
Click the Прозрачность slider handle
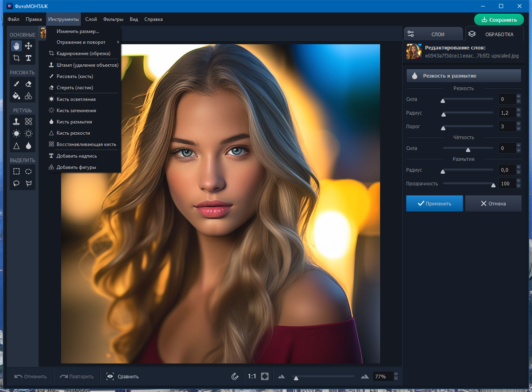point(493,185)
